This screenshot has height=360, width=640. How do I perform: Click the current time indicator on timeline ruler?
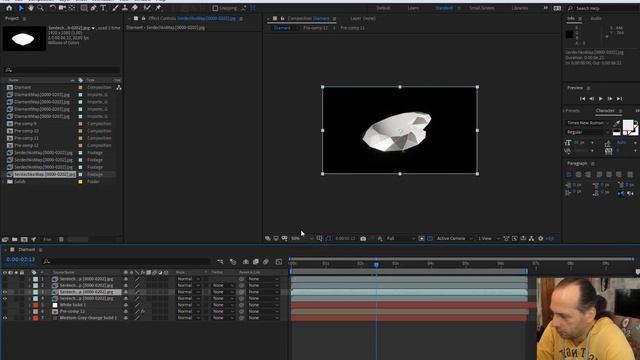(x=376, y=264)
